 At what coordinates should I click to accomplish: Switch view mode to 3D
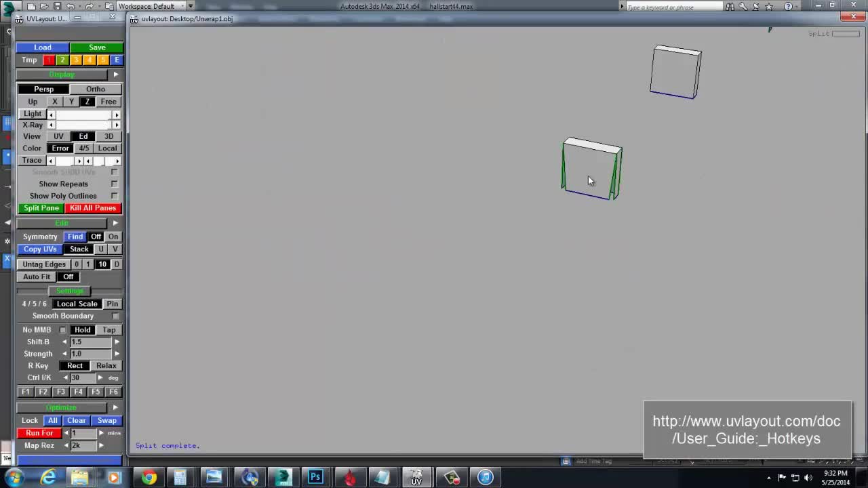(108, 136)
